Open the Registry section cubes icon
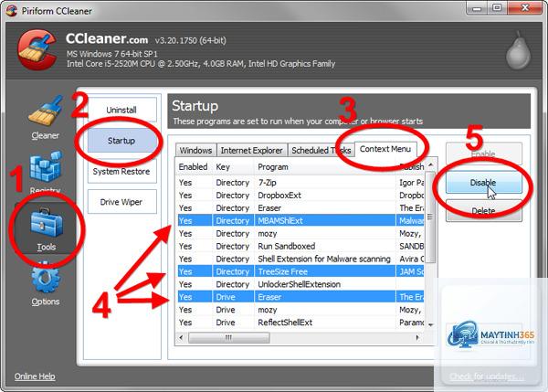Screen dimensions: 548x392 click(x=46, y=166)
